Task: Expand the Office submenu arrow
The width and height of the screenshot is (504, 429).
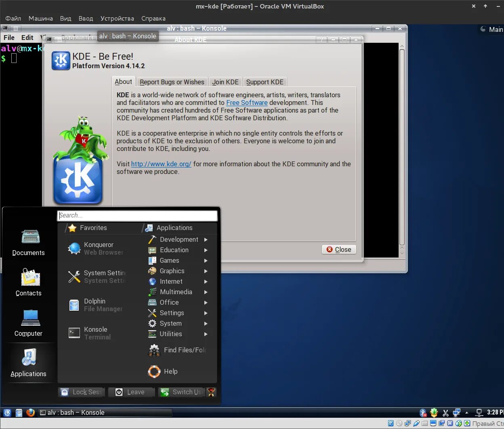Action: [206, 303]
